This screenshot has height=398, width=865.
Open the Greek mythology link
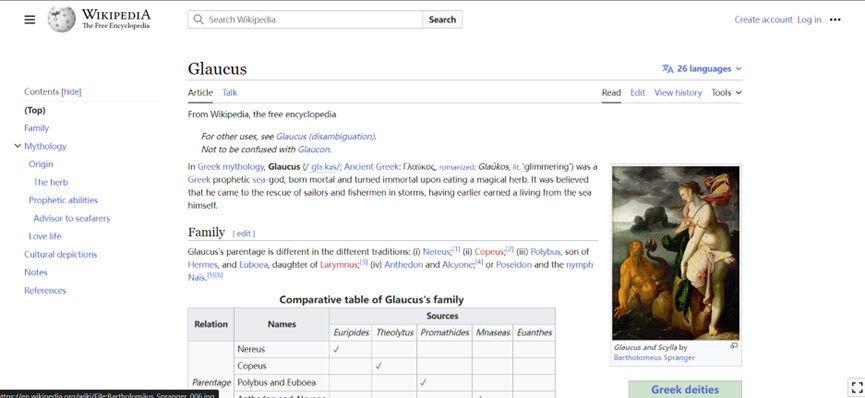coord(231,167)
